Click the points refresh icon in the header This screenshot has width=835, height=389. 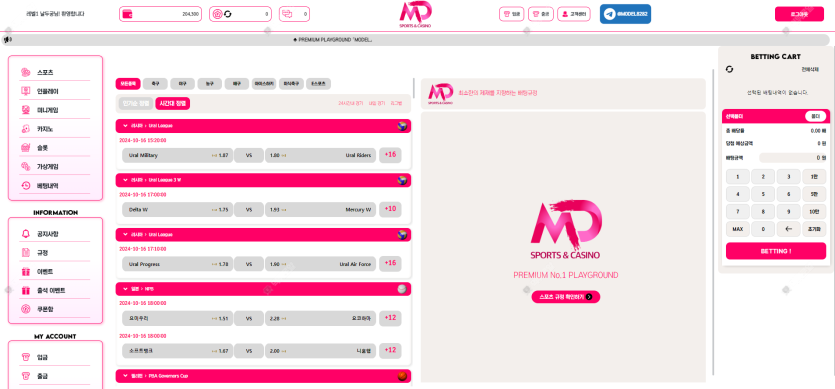tap(228, 14)
